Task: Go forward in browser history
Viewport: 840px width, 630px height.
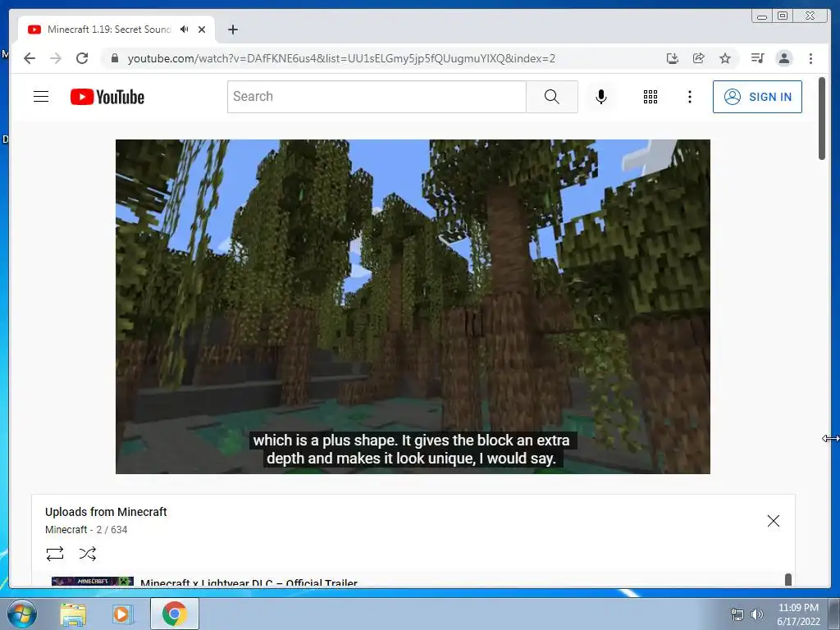Action: pyautogui.click(x=56, y=58)
